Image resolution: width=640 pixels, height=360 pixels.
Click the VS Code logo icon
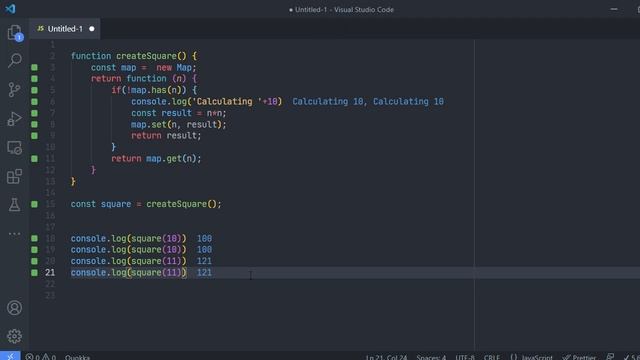10,9
